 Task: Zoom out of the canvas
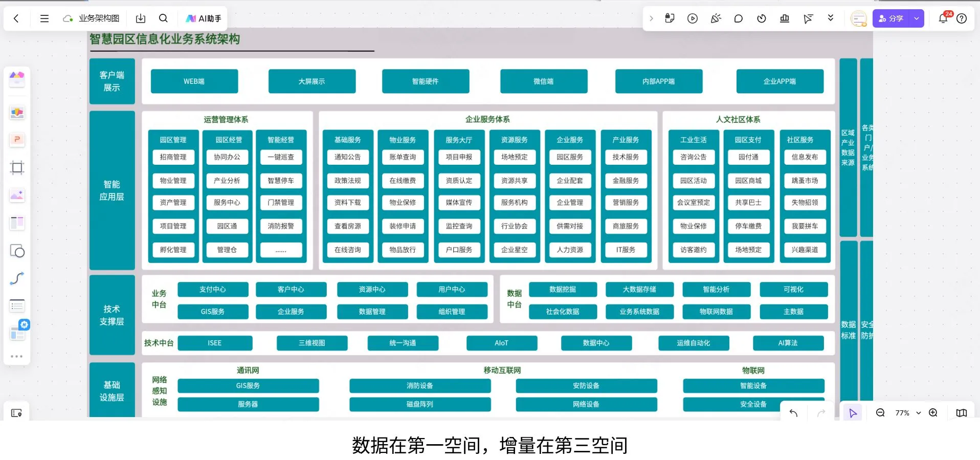880,413
